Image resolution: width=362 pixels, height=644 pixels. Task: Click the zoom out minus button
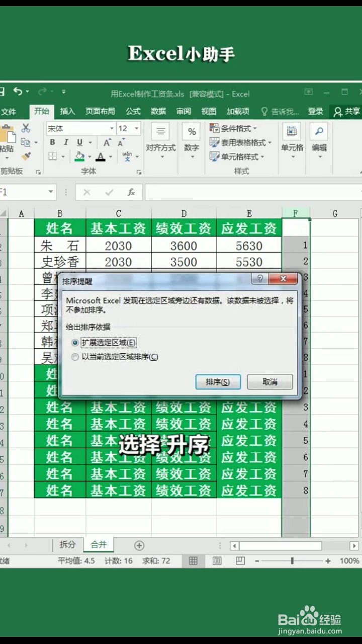coord(256,560)
